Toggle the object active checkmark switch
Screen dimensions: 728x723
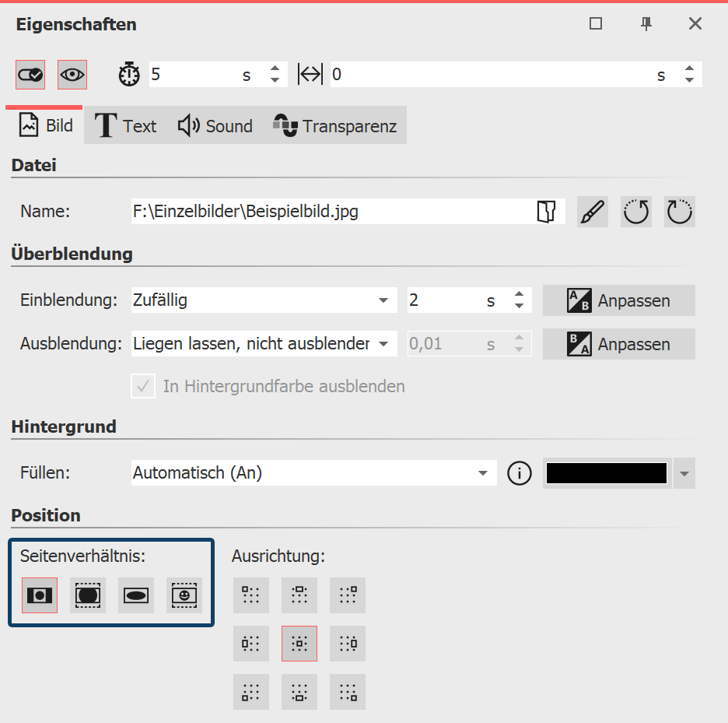[31, 74]
